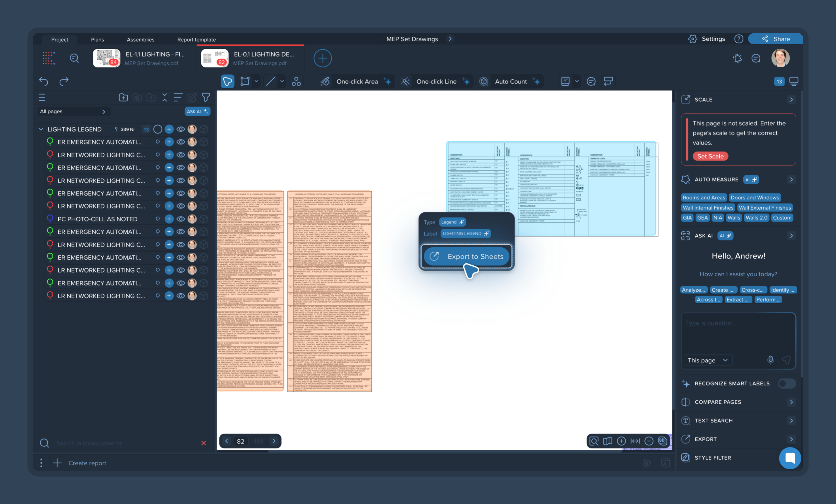This screenshot has height=504, width=836.
Task: Click the undo arrow icon
Action: pos(43,81)
